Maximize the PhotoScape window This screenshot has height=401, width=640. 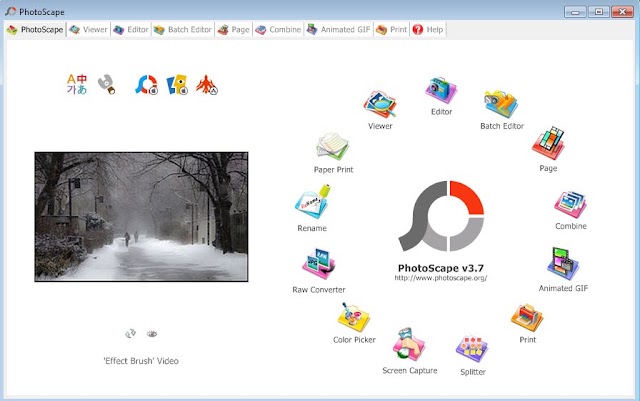(x=599, y=11)
